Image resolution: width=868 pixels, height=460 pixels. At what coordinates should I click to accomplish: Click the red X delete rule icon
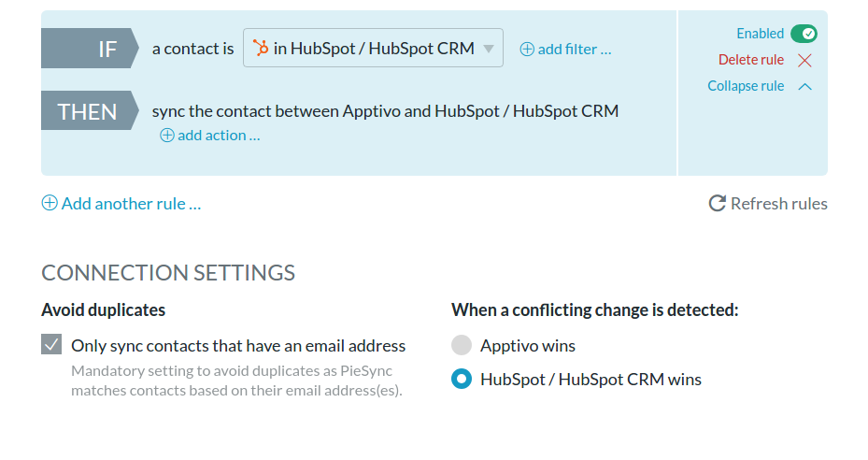[x=804, y=60]
